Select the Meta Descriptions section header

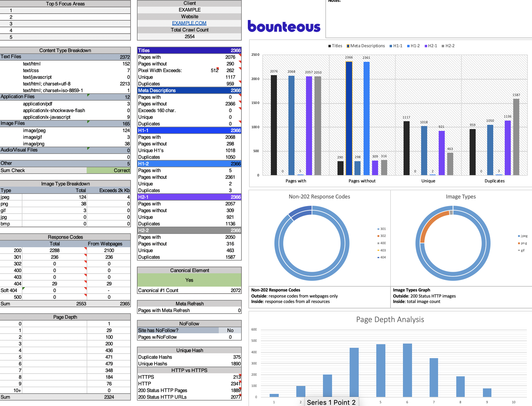(x=189, y=90)
